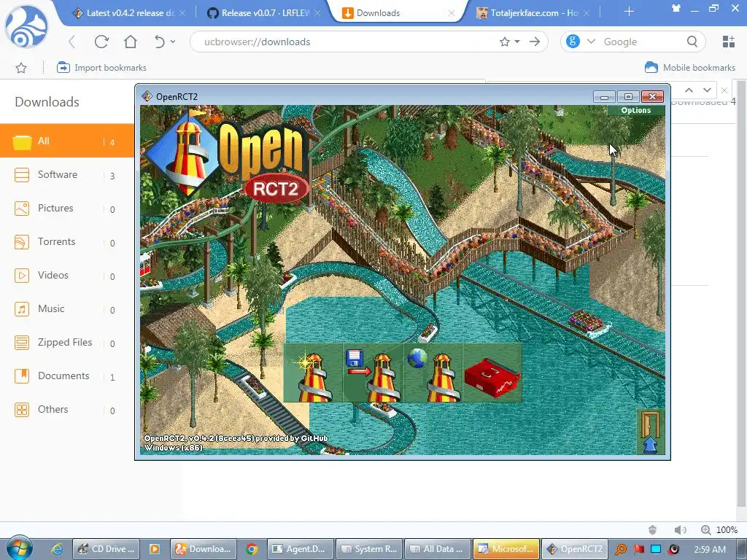747x560 pixels.
Task: Select the All downloads category
Action: 66,141
